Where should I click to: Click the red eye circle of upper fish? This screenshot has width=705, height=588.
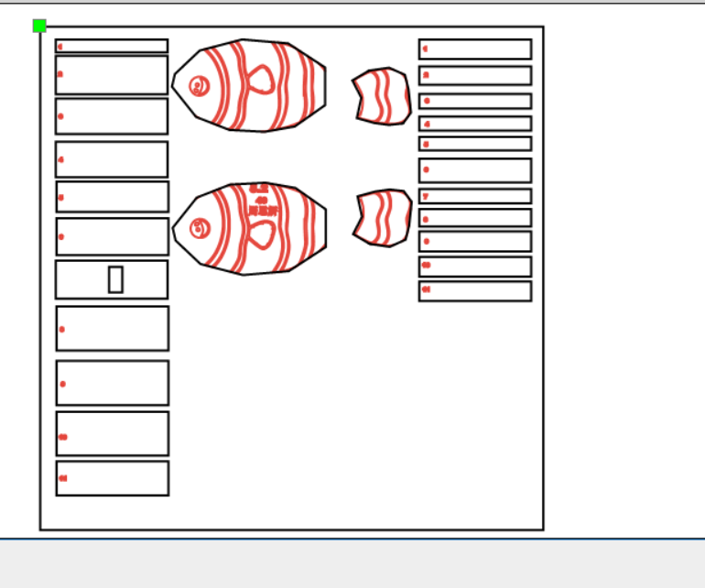coord(200,86)
